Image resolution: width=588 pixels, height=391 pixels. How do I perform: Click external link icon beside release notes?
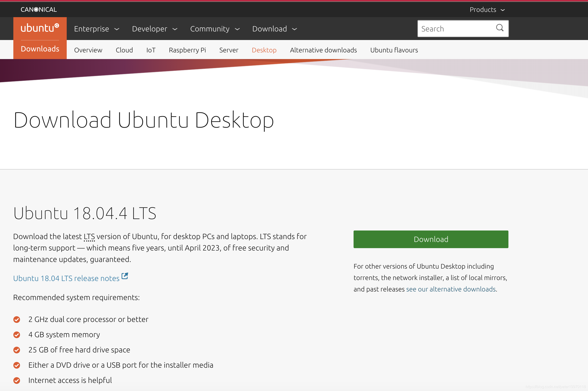[125, 276]
